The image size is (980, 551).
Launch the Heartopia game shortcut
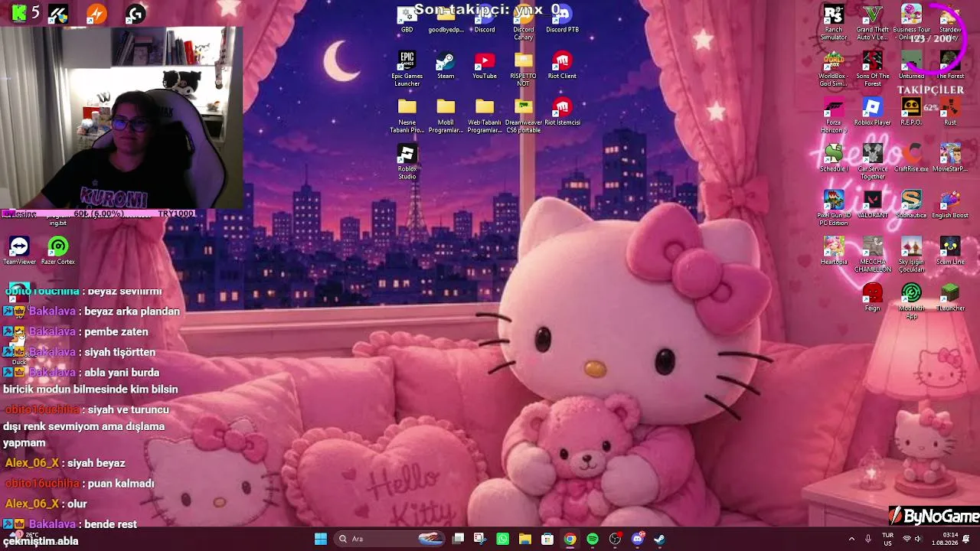tap(834, 251)
